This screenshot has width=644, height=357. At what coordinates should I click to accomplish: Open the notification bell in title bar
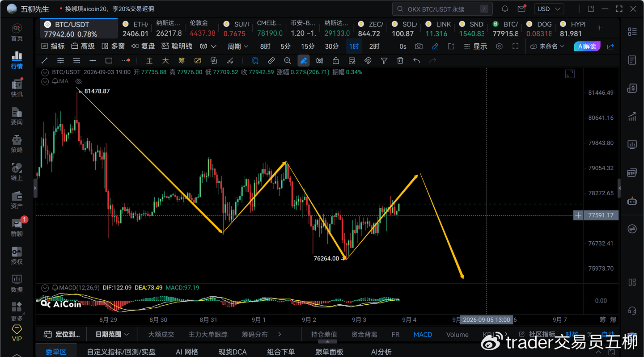505,9
